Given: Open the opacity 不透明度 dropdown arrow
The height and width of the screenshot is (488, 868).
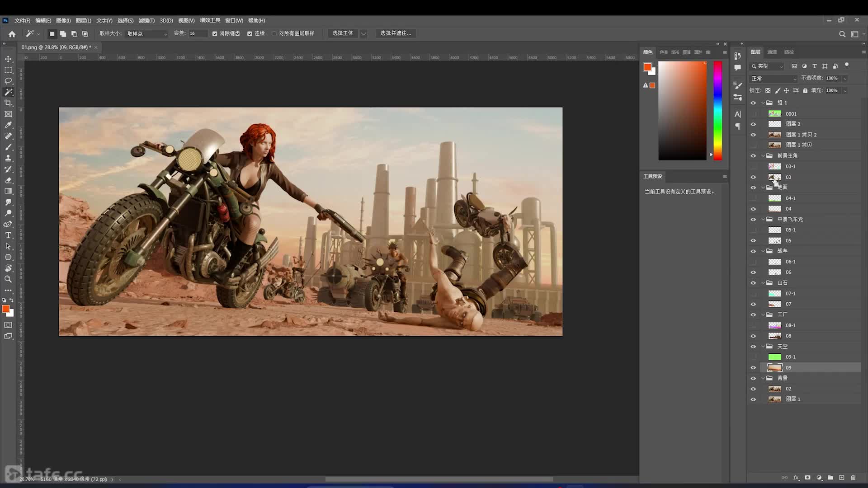Looking at the screenshot, I should pos(844,79).
